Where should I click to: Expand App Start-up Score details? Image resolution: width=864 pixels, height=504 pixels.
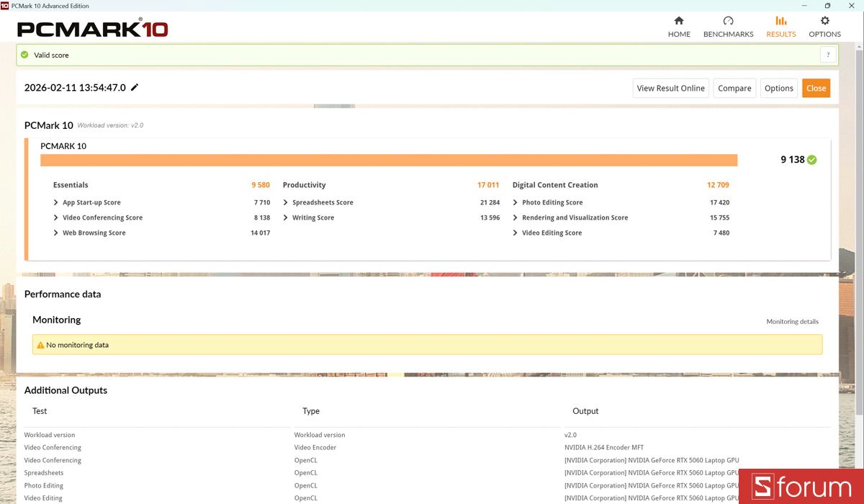click(x=56, y=203)
